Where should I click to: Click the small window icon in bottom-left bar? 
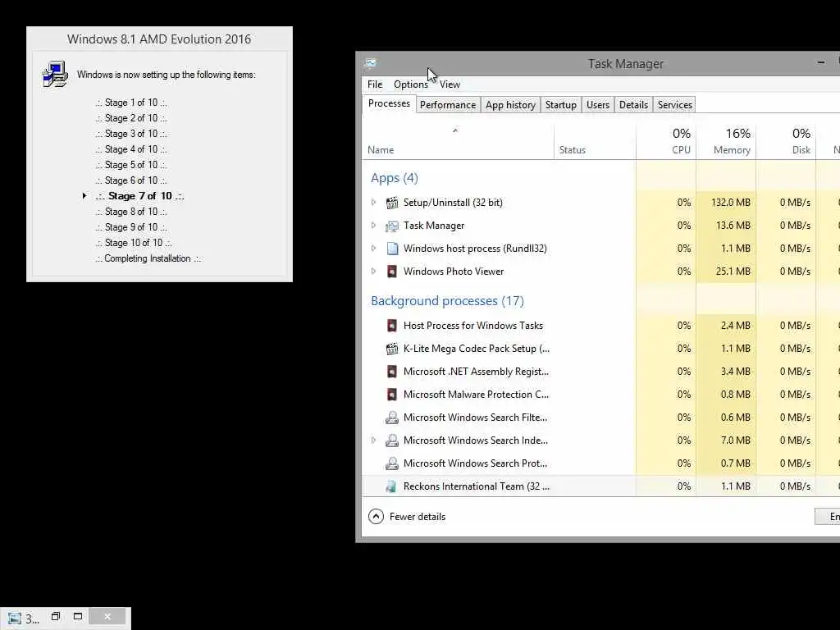(15, 619)
